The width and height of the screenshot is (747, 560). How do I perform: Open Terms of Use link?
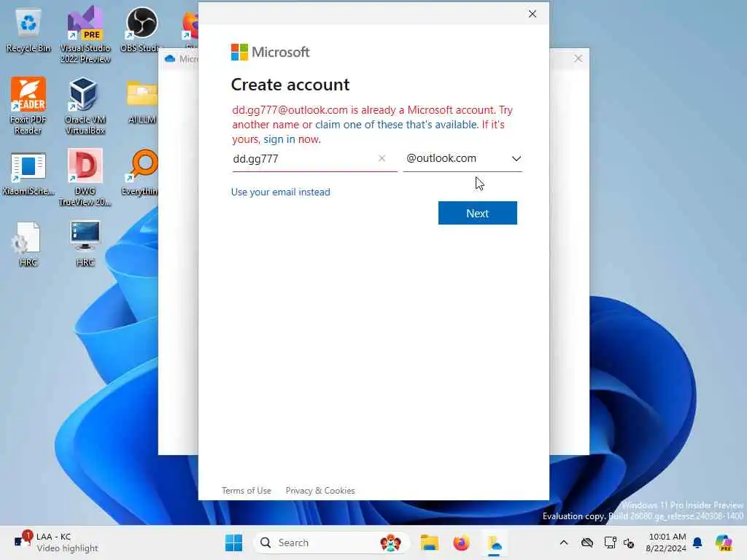pos(247,491)
